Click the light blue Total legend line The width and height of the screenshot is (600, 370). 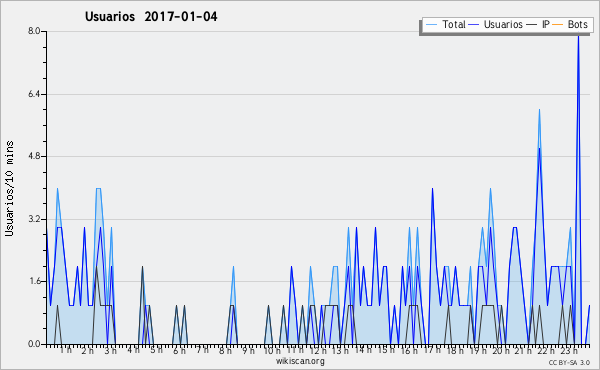click(x=431, y=25)
